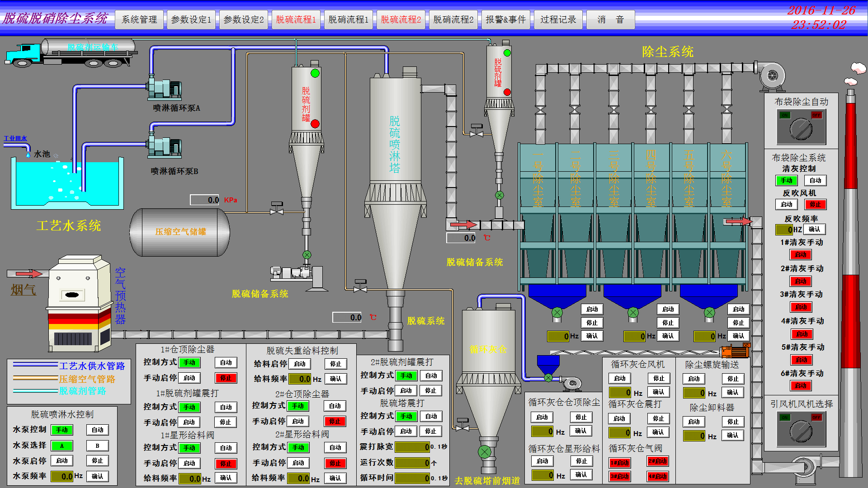Choose pump B for 水泵选择
Screen dimensions: 868x488
tap(97, 446)
